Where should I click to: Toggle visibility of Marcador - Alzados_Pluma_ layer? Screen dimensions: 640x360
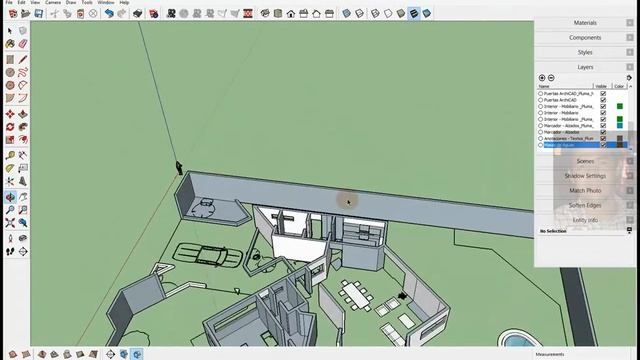(603, 126)
